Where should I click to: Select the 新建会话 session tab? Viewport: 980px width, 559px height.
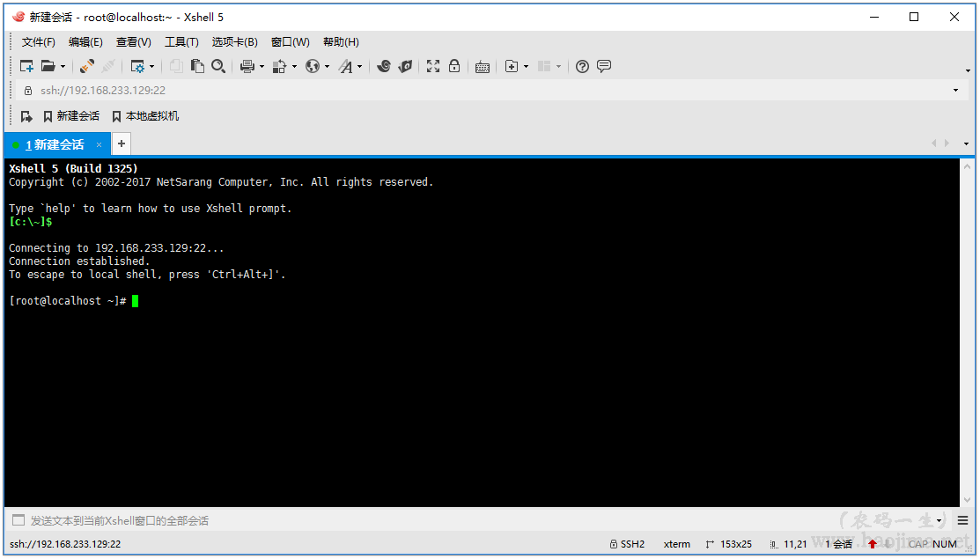point(55,143)
